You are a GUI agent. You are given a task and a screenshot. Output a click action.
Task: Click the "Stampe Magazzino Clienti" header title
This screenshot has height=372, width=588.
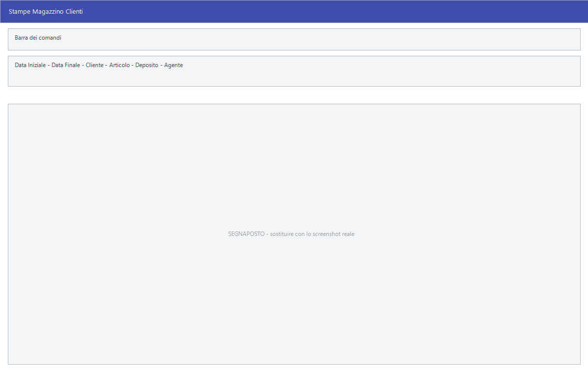(46, 11)
